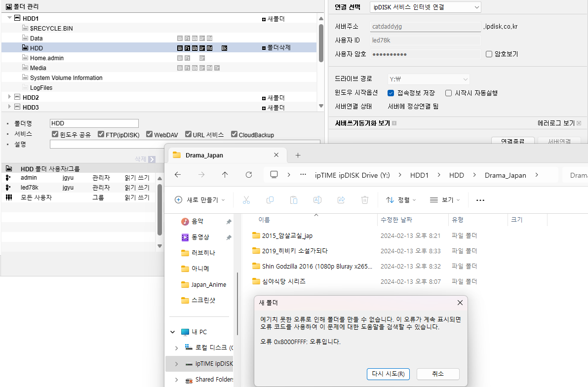Click the Tr icon on Media row
Image resolution: width=588 pixels, height=387 pixels.
tap(217, 68)
